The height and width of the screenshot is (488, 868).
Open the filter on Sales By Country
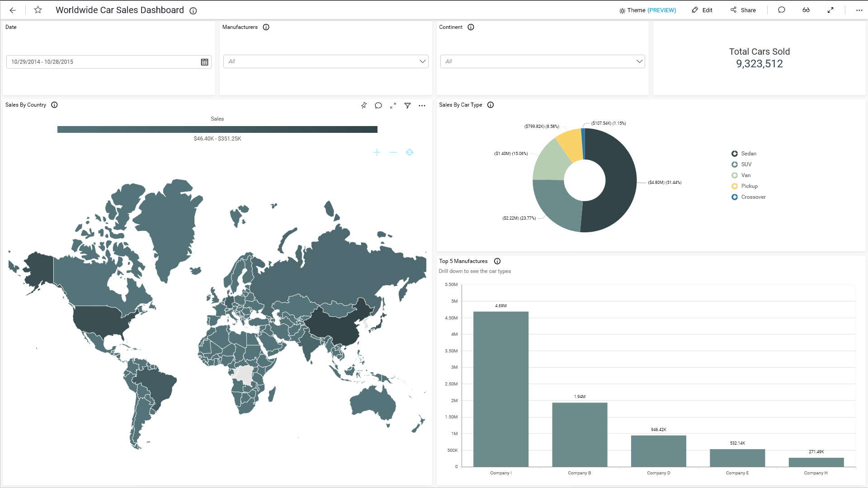coord(407,105)
